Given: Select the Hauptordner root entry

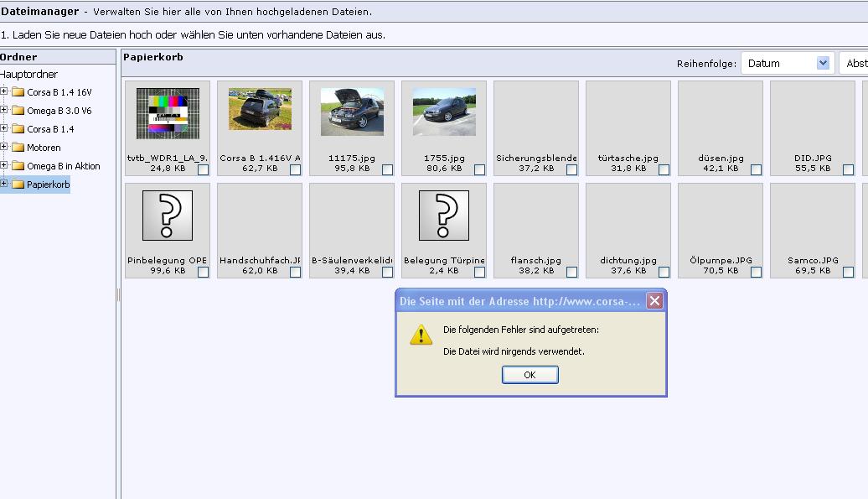Looking at the screenshot, I should (28, 74).
